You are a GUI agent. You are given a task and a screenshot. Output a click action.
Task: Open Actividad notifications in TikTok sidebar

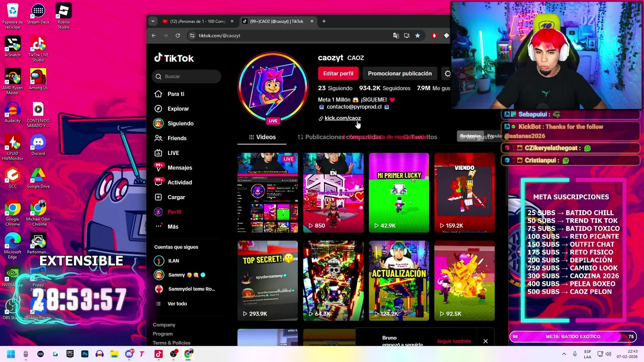click(174, 182)
